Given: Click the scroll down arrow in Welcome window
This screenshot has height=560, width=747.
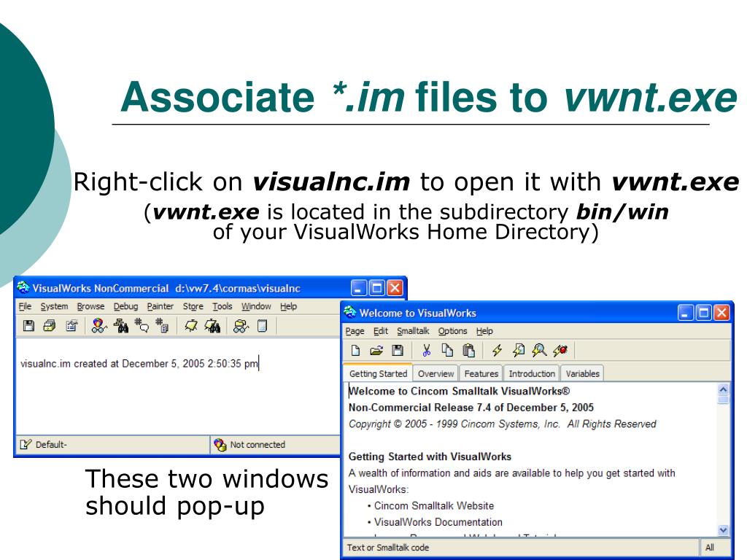Looking at the screenshot, I should pyautogui.click(x=723, y=530).
